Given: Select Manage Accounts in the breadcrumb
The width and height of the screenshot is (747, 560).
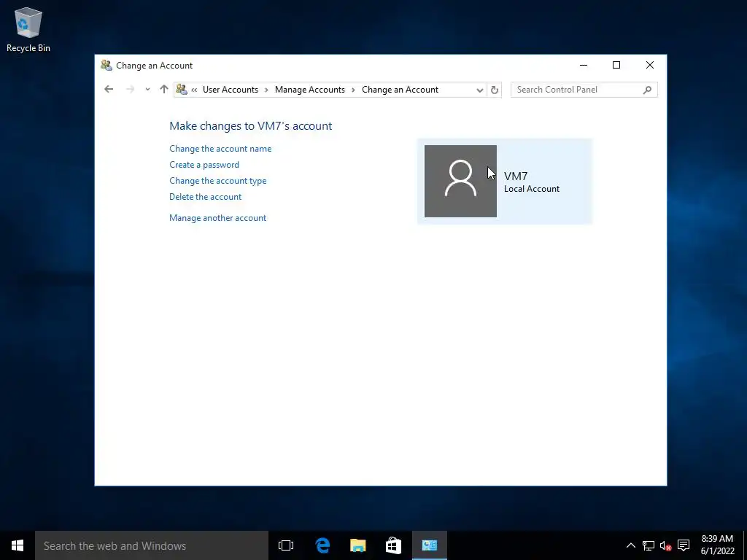Looking at the screenshot, I should 309,90.
